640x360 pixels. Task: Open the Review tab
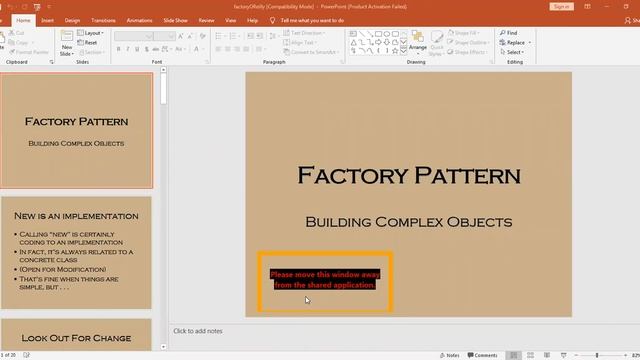point(207,20)
